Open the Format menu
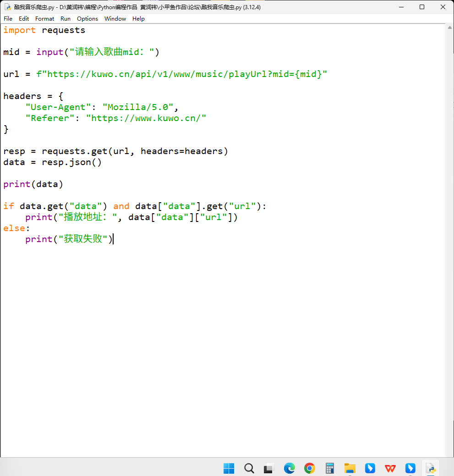The height and width of the screenshot is (476, 454). point(44,19)
